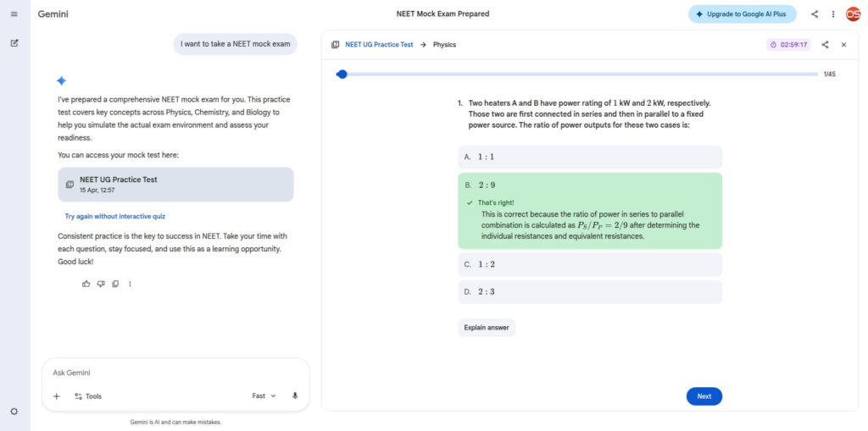The height and width of the screenshot is (431, 868).
Task: Click the blue Gemini sparkle icon
Action: (x=61, y=80)
